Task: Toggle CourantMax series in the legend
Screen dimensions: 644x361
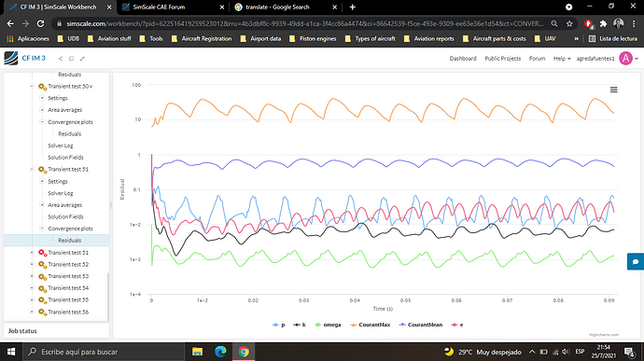Action: 370,325
